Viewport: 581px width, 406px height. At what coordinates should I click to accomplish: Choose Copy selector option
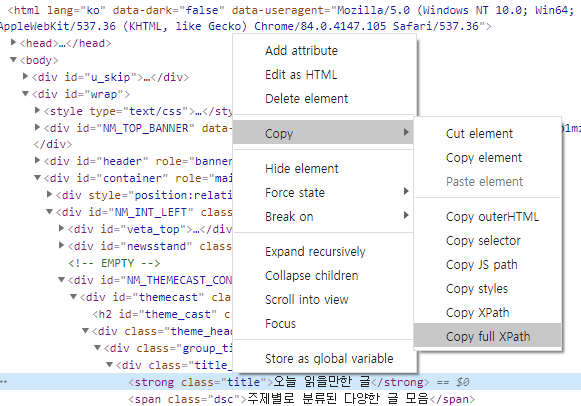coord(483,241)
